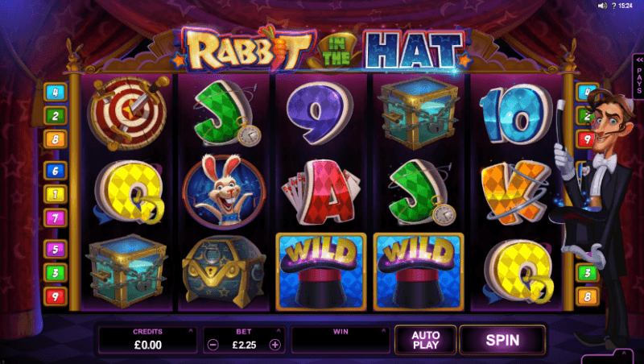Open help via the question mark icon
This screenshot has height=364, width=644.
[x=613, y=6]
